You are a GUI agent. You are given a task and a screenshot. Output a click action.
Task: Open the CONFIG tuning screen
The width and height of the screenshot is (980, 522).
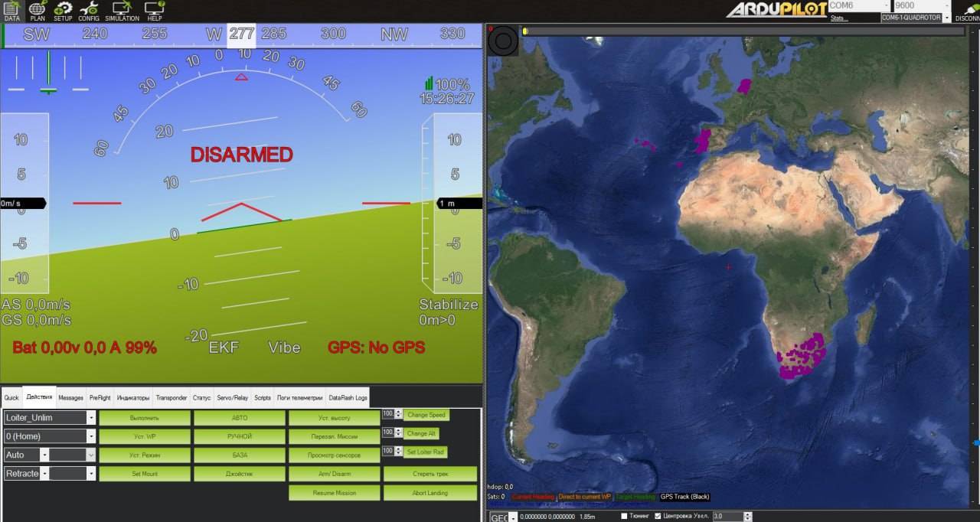[x=88, y=11]
